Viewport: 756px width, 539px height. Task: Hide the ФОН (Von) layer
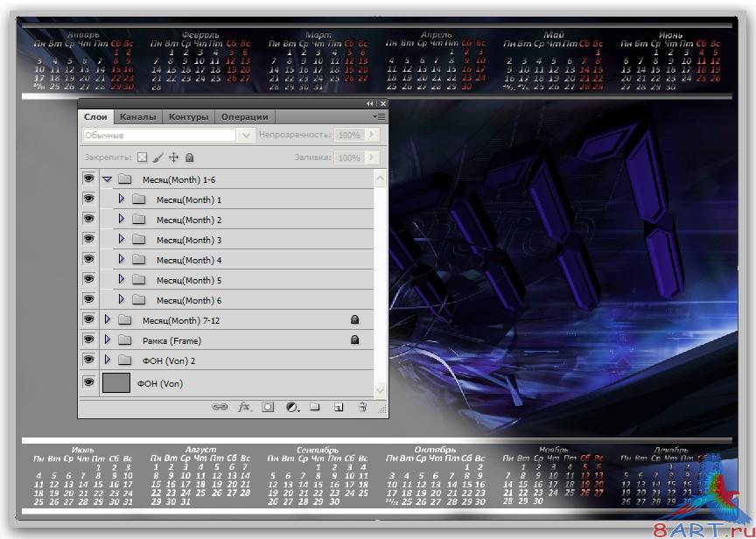click(88, 382)
